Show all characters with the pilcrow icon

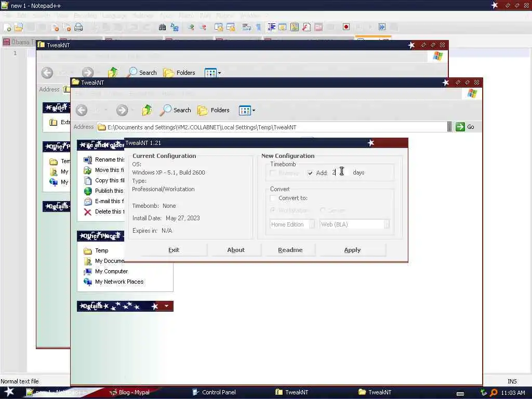259,27
